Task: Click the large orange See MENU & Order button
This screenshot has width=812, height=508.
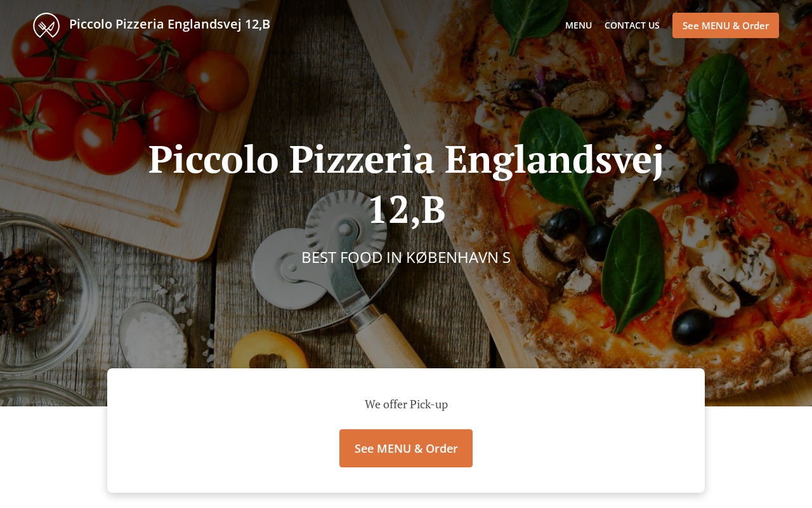Action: click(x=406, y=448)
